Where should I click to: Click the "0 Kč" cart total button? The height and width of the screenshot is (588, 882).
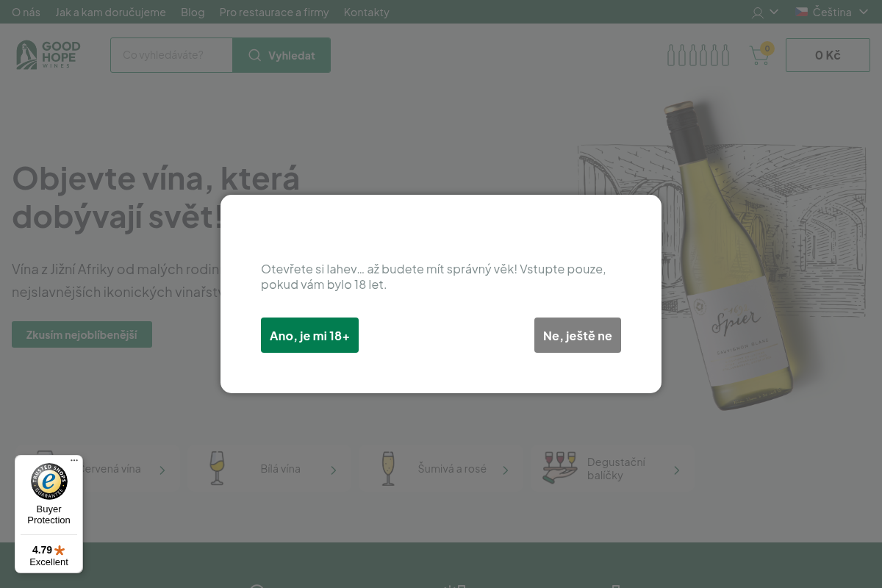coord(828,55)
